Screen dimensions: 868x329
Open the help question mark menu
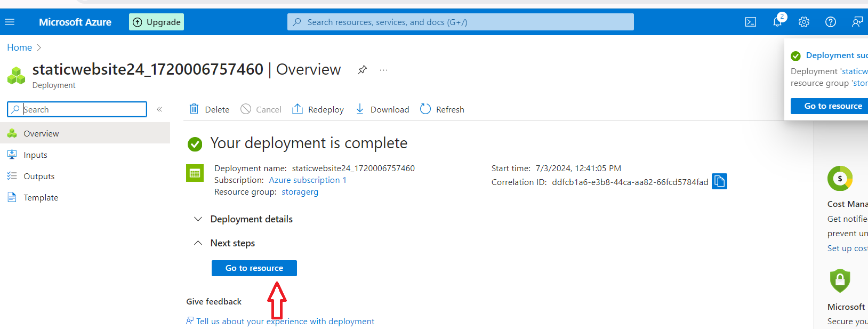point(831,22)
